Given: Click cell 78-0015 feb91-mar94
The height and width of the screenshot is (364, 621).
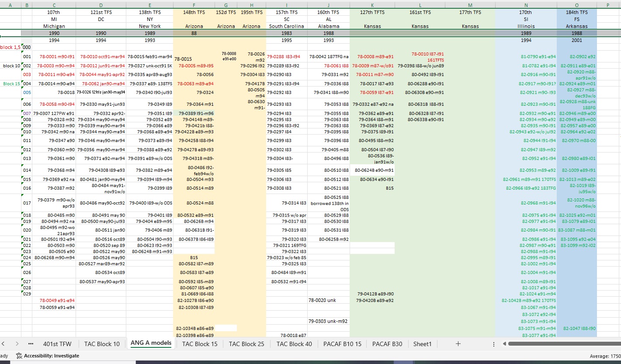Looking at the screenshot, I should pos(150,57).
